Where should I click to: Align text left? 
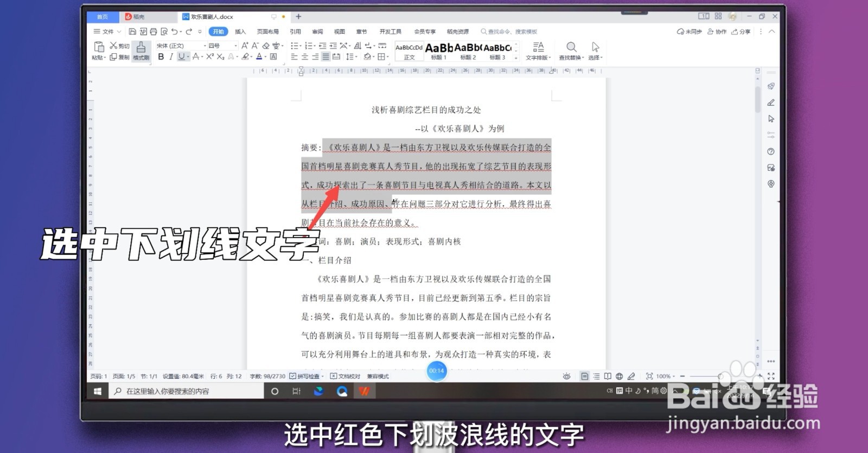pyautogui.click(x=294, y=56)
